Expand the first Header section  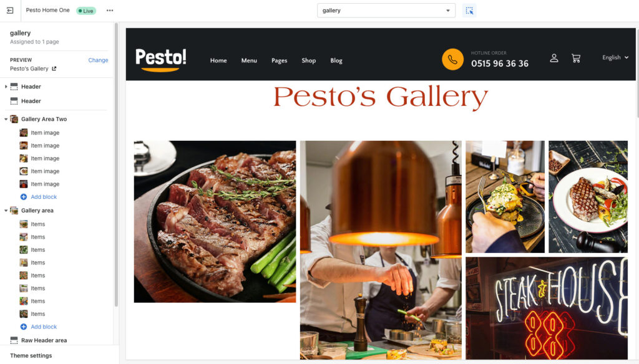click(6, 87)
